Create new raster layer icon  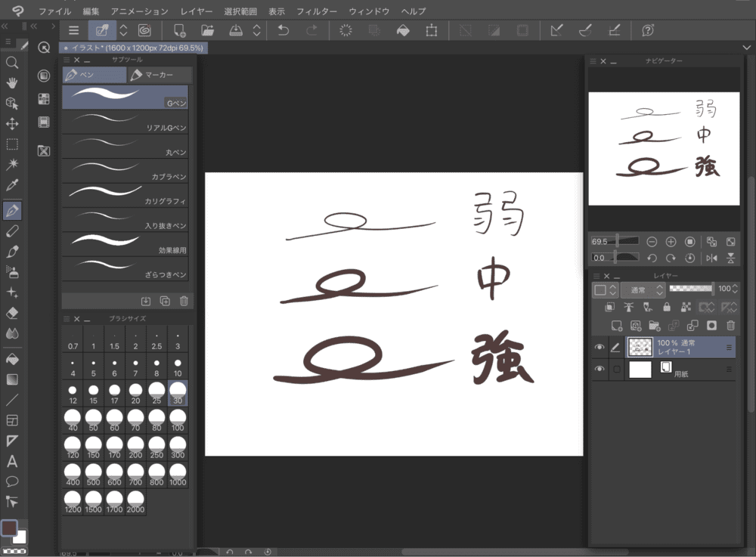[617, 326]
